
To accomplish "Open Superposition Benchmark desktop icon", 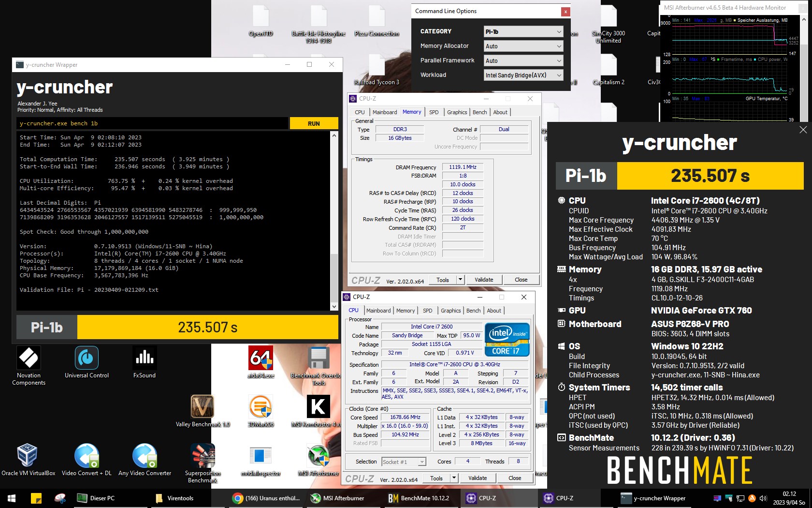I will pos(203,463).
